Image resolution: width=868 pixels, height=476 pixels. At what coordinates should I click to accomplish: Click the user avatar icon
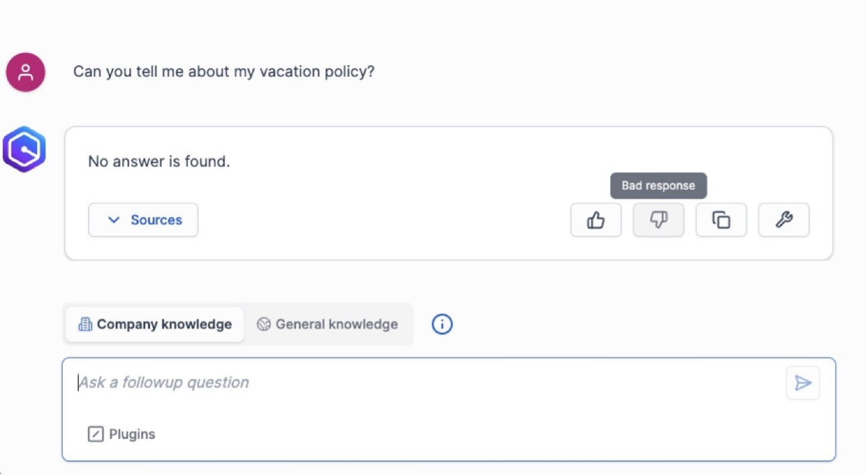(26, 72)
